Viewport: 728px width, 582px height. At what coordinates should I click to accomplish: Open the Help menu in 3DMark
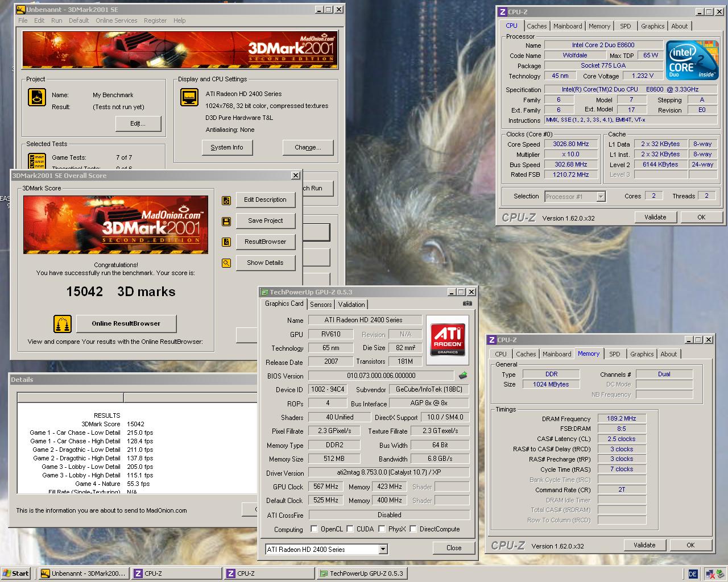179,20
